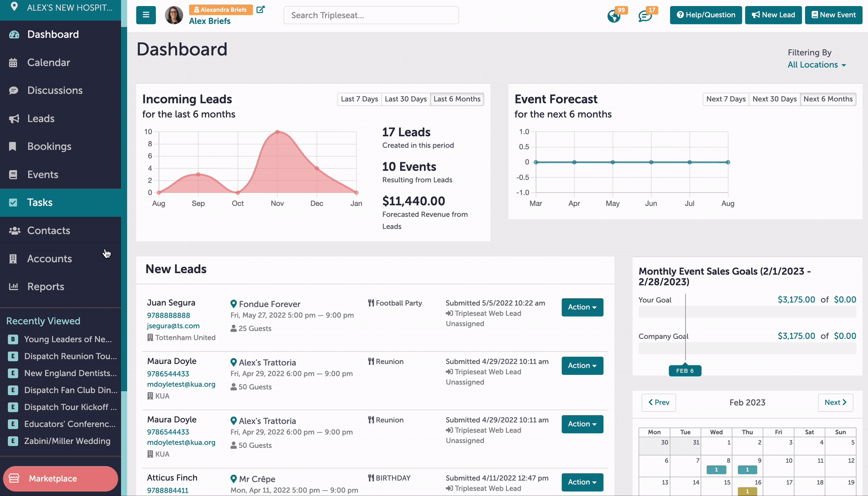
Task: Click the Discussions speech bubble icon
Action: pos(14,90)
